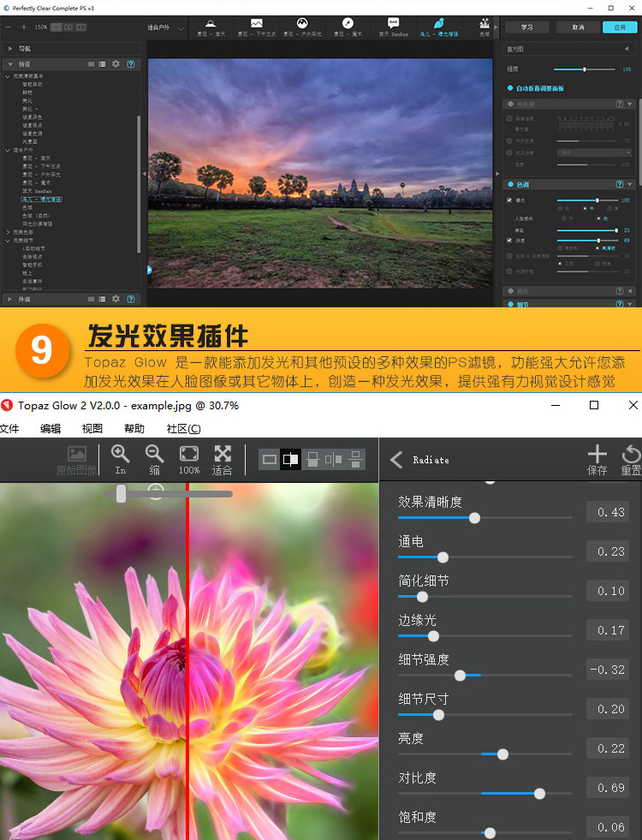This screenshot has width=642, height=840.
Task: Open the 编辑 menu in Topaz Glow
Action: point(51,429)
